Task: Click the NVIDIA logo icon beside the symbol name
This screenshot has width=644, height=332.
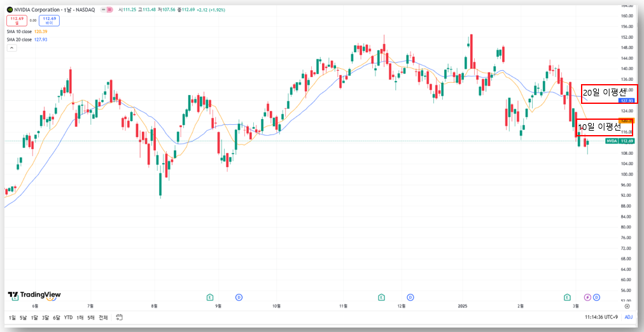Action: click(10, 9)
